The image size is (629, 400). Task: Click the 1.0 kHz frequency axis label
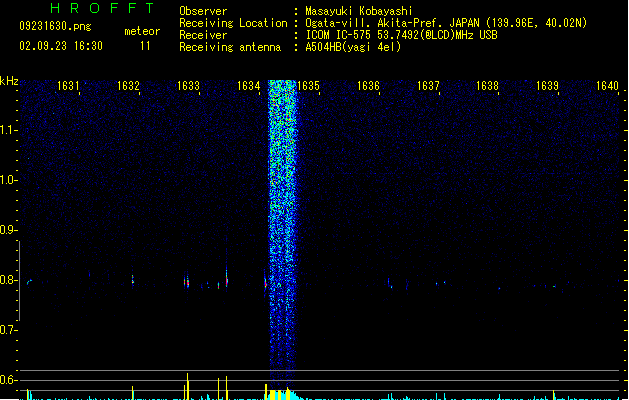coord(8,180)
